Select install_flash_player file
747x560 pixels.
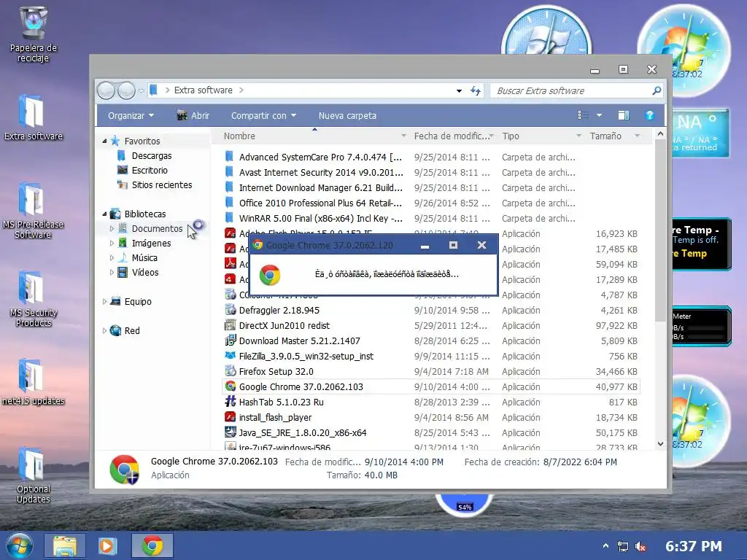[x=275, y=418]
